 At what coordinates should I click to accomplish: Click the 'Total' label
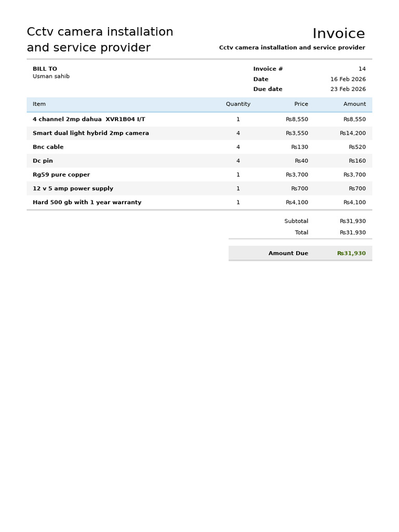click(x=301, y=232)
